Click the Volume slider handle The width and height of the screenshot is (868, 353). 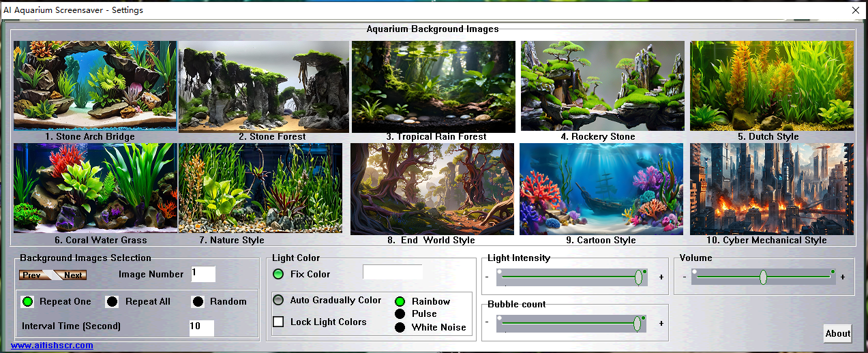coord(763,277)
